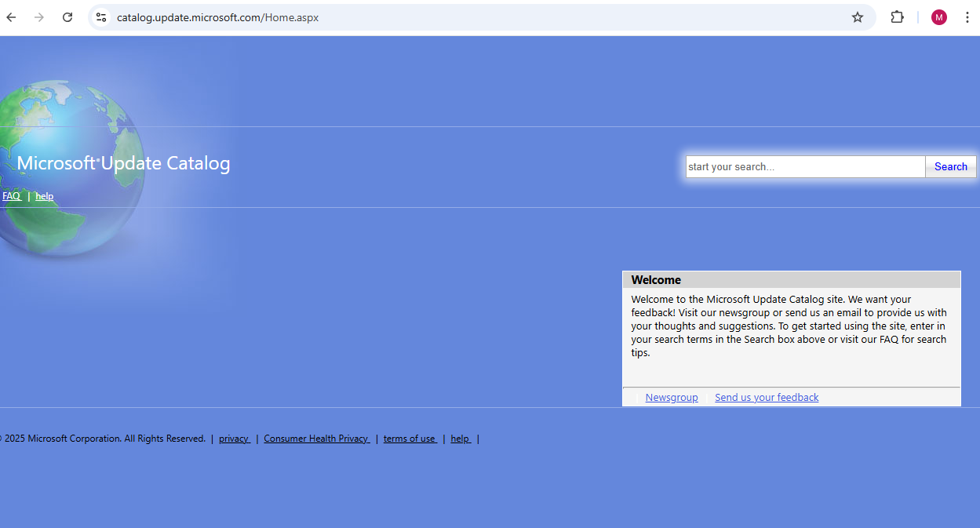
Task: Open the Chrome profile avatar M
Action: coord(939,17)
